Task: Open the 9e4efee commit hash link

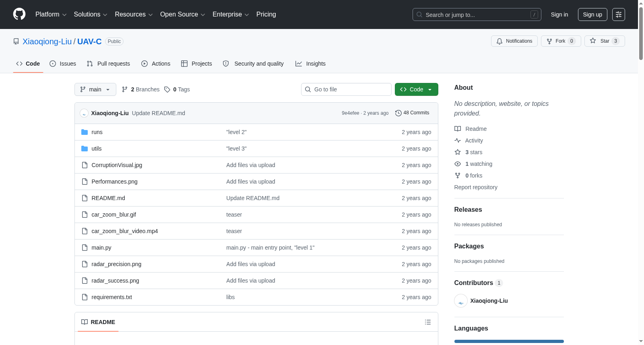Action: coord(350,113)
